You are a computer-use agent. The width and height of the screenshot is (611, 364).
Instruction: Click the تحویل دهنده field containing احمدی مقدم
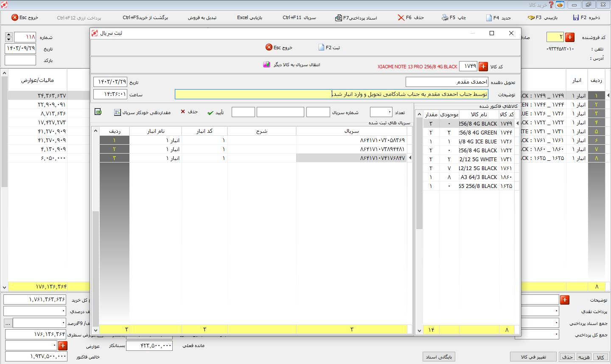[x=447, y=82]
